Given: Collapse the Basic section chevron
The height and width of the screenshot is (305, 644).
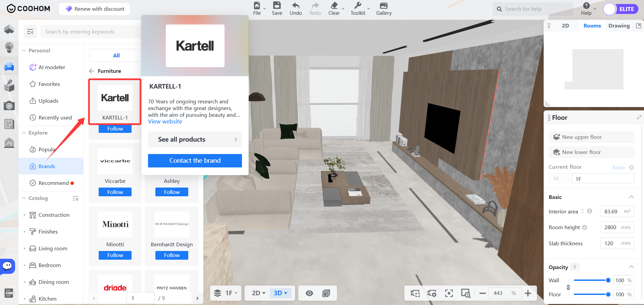Looking at the screenshot, I should (x=631, y=197).
